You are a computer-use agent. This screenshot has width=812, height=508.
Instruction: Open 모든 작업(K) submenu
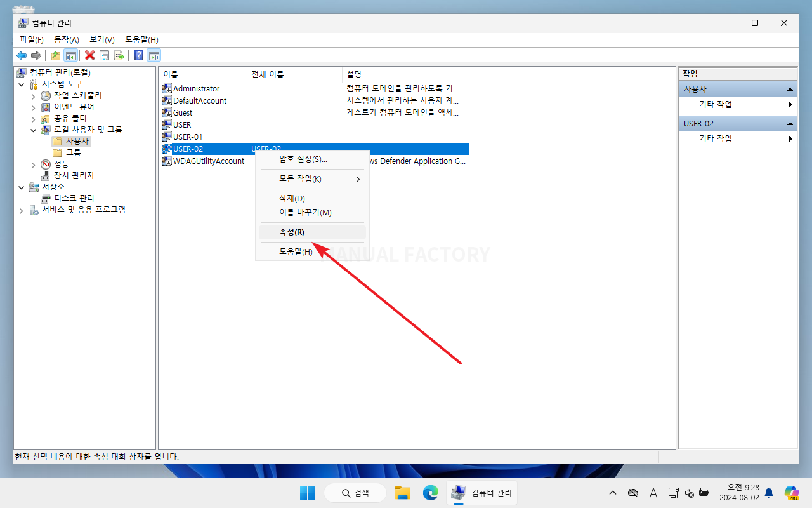[312, 178]
